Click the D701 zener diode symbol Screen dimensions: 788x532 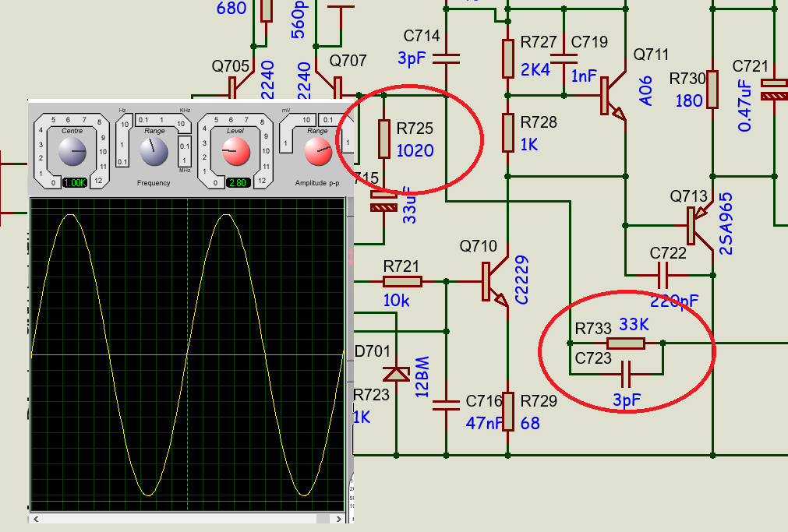point(398,374)
